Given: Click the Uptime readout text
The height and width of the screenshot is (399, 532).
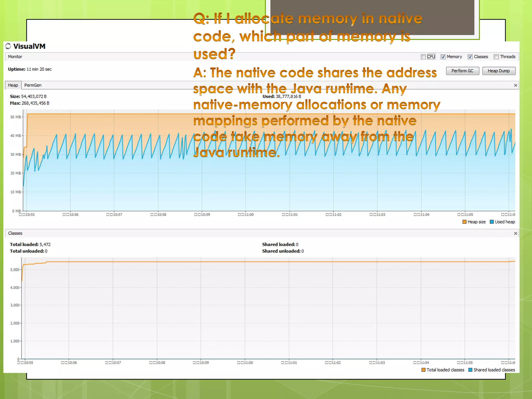Looking at the screenshot, I should (x=30, y=69).
